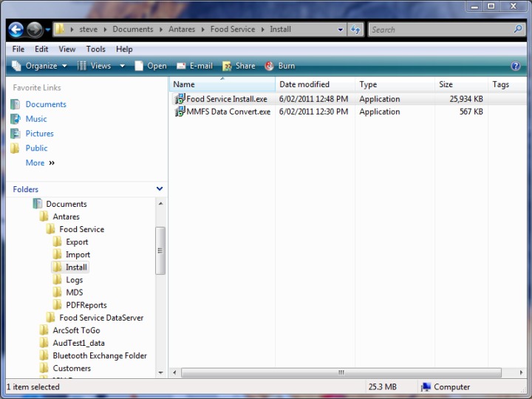
Task: Sort by the Size column header
Action: 461,84
